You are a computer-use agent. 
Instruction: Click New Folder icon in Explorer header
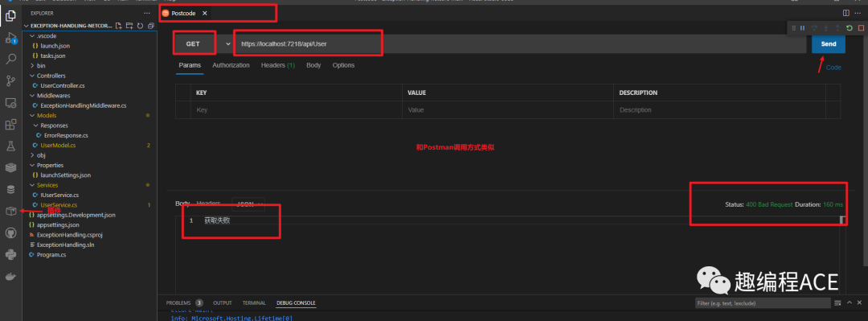tap(129, 26)
